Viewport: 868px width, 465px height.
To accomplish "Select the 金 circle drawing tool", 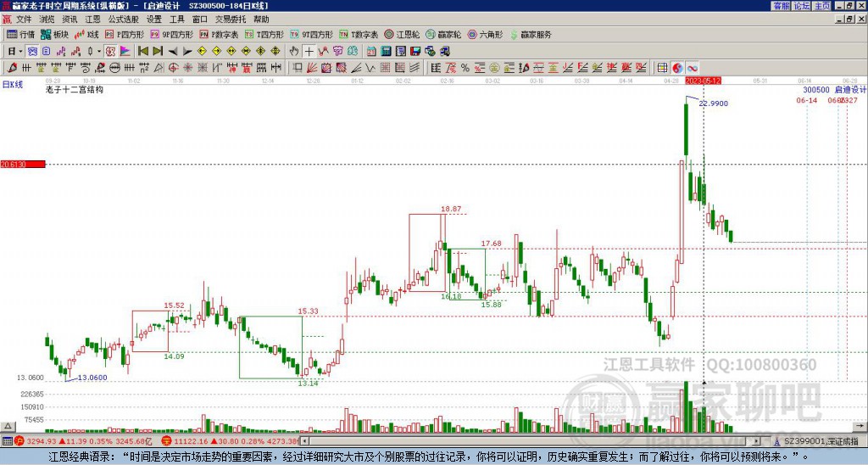I will 494,68.
